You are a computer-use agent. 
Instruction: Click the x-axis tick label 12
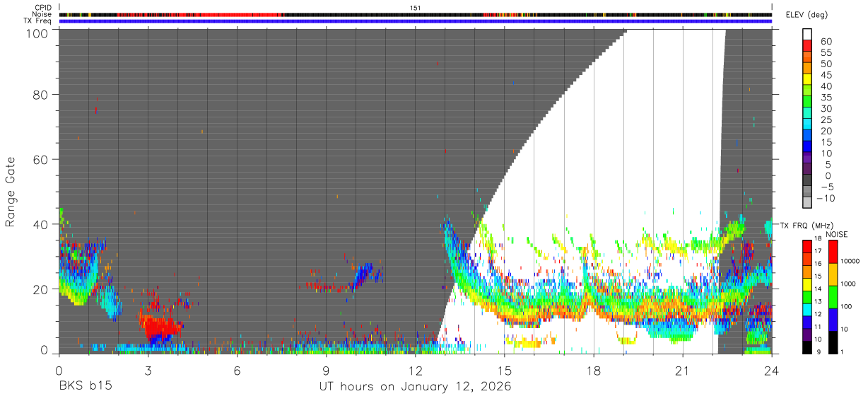tap(416, 371)
